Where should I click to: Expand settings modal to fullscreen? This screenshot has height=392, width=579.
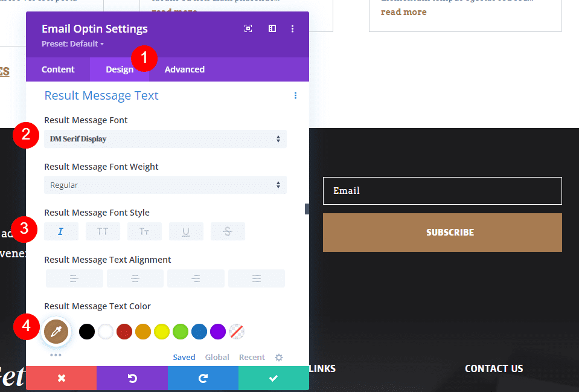point(248,28)
